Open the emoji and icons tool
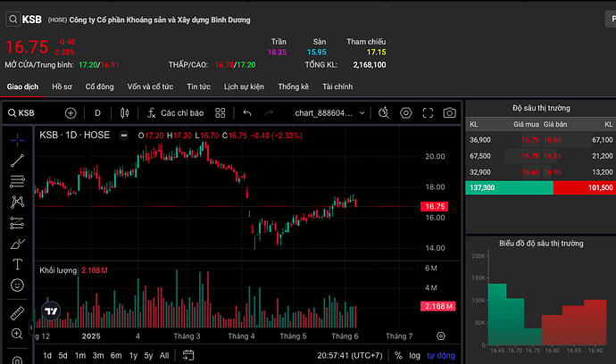This screenshot has width=616, height=364. (17, 285)
